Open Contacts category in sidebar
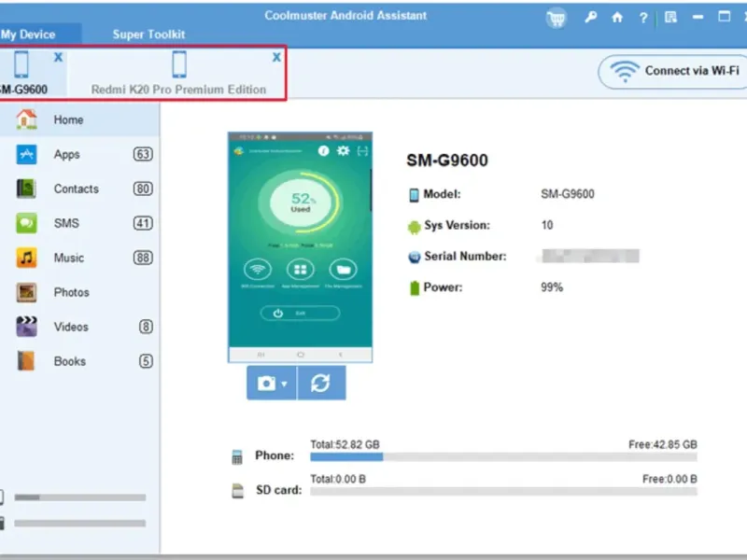747x560 pixels. 79,189
